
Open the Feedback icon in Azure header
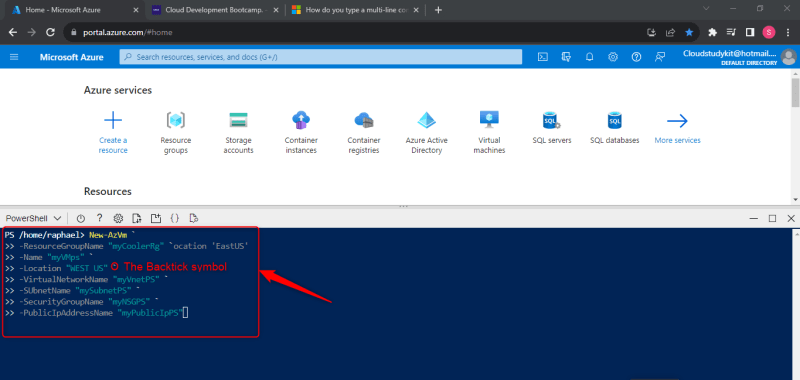tap(660, 57)
